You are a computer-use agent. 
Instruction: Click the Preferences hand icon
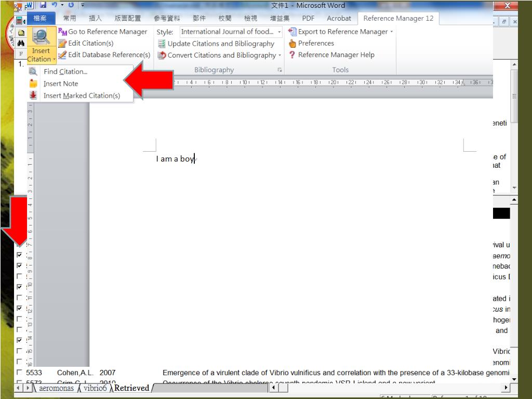[292, 44]
